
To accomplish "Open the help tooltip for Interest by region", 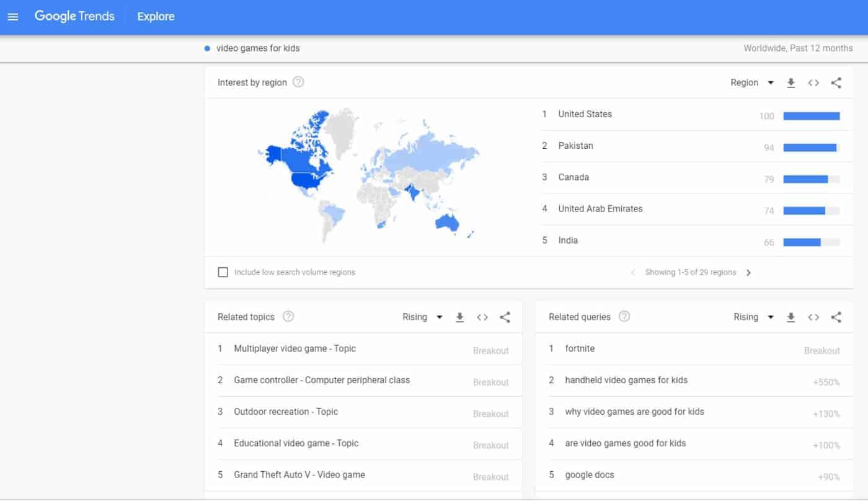I will point(298,81).
